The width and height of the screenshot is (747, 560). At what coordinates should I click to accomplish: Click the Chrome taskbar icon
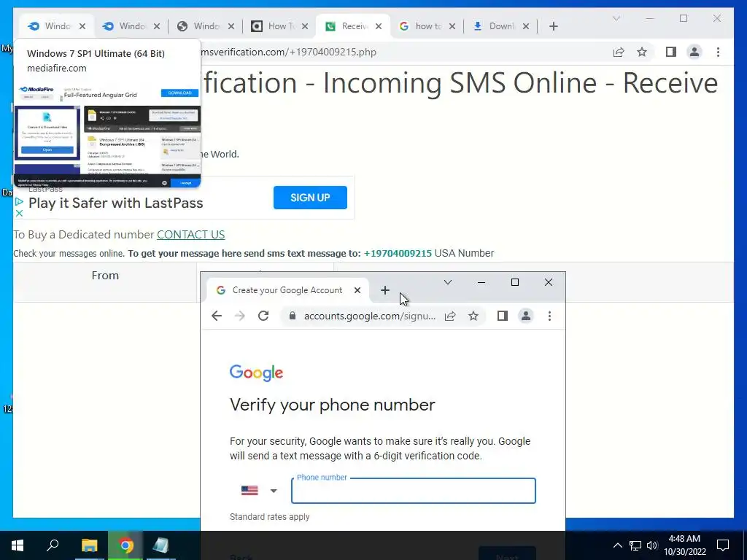pyautogui.click(x=125, y=545)
